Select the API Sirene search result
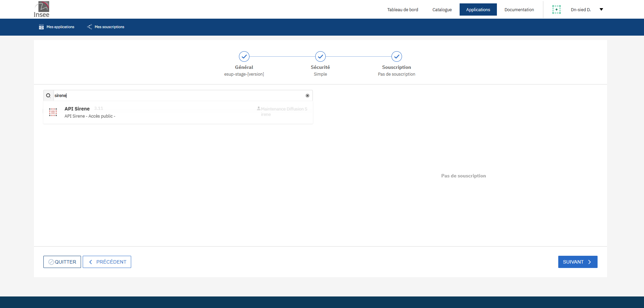The height and width of the screenshot is (308, 644). click(x=178, y=112)
